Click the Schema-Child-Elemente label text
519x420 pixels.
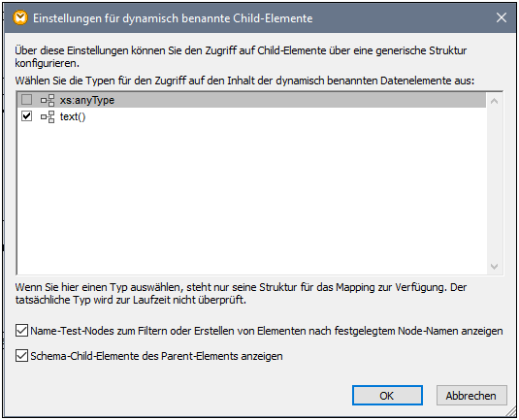click(x=156, y=356)
